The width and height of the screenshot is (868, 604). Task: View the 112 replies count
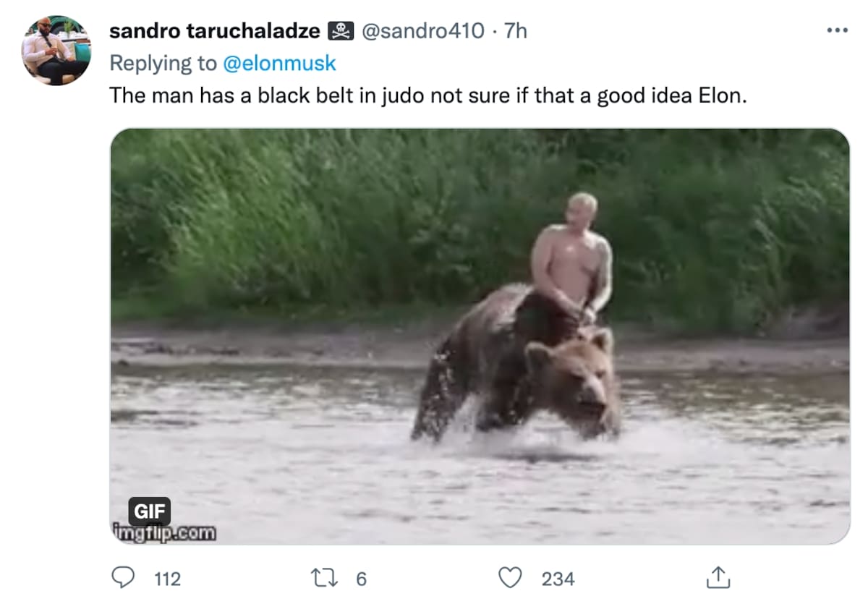[167, 579]
